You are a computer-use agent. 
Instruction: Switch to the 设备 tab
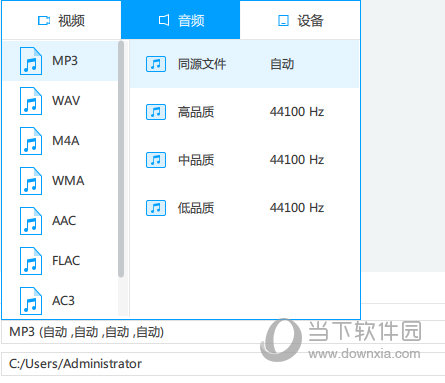point(300,20)
